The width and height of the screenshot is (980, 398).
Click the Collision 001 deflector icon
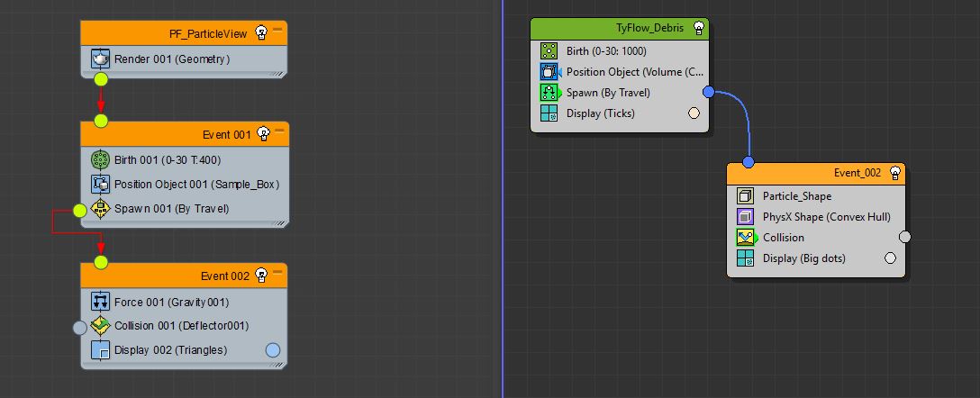[x=101, y=326]
